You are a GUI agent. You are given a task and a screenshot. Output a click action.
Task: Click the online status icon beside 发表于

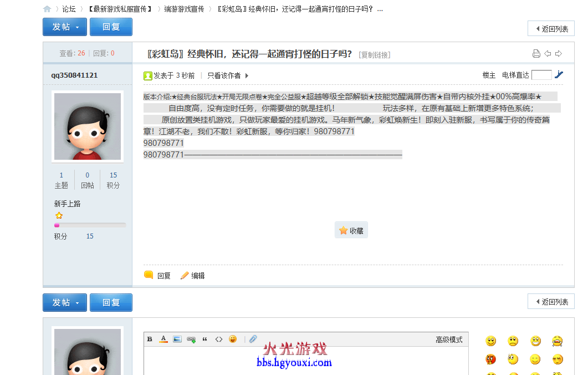(148, 76)
